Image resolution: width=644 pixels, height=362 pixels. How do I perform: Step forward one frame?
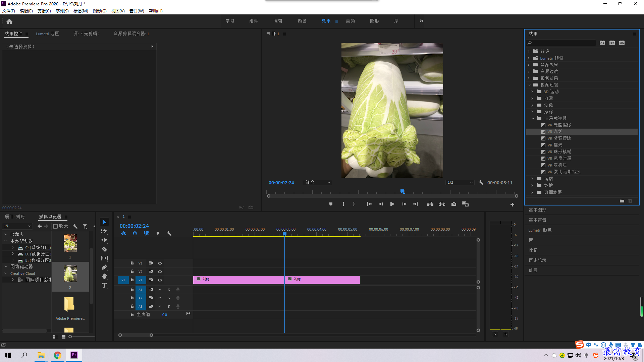(404, 204)
